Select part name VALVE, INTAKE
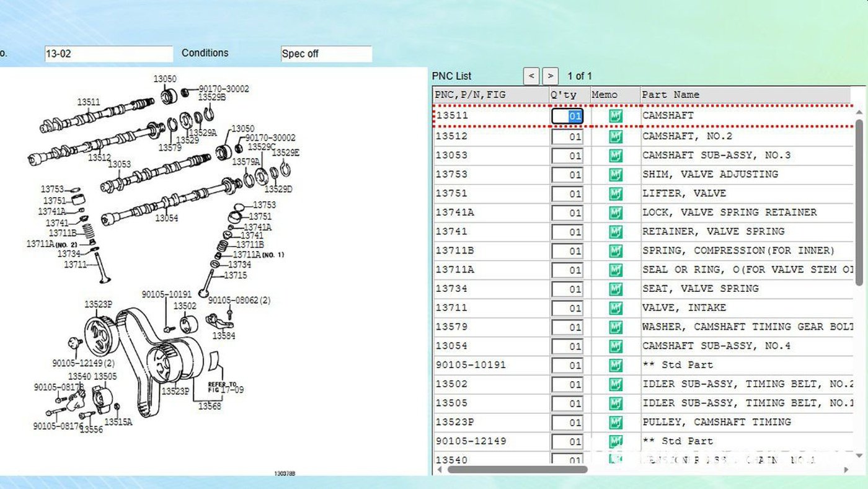The image size is (868, 489). 684,308
